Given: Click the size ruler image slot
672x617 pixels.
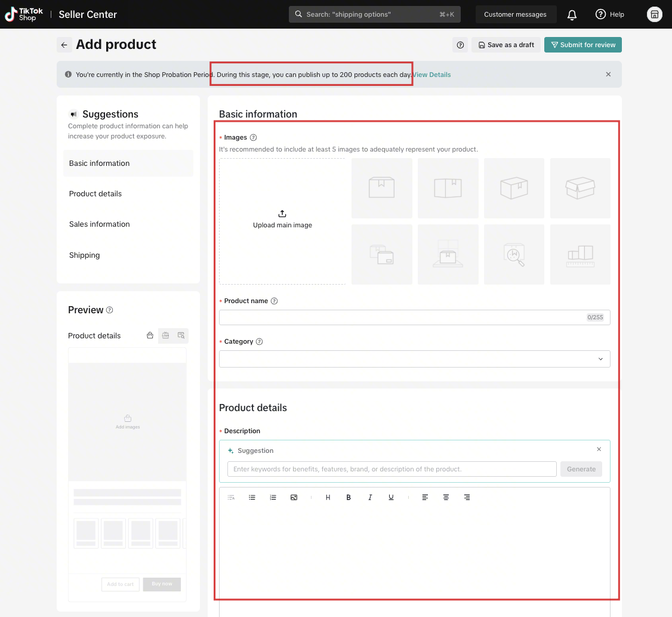Looking at the screenshot, I should (x=580, y=255).
